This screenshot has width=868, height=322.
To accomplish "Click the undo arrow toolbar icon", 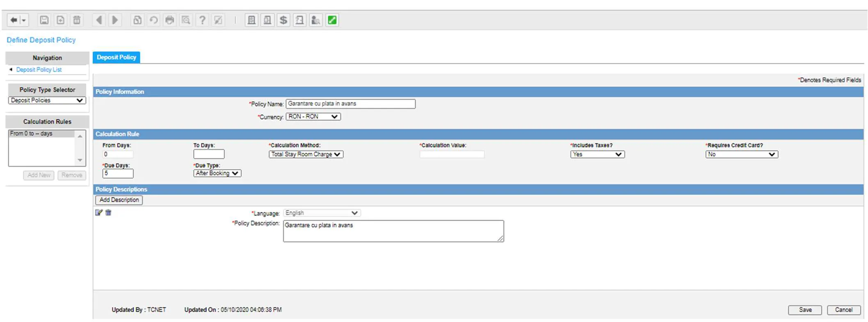I will click(x=153, y=20).
